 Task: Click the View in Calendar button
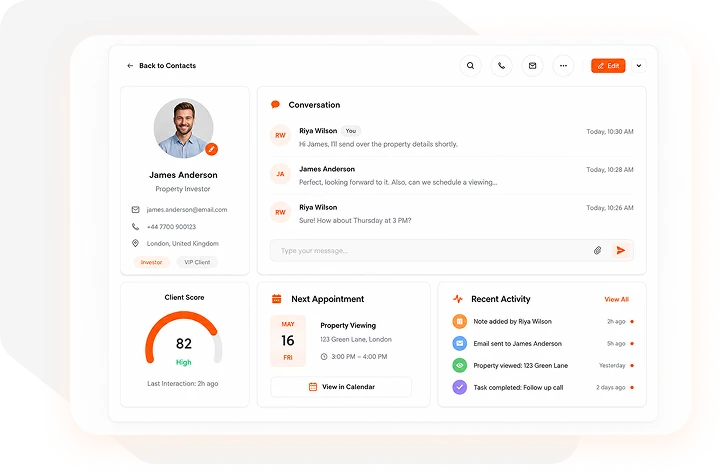pos(341,387)
